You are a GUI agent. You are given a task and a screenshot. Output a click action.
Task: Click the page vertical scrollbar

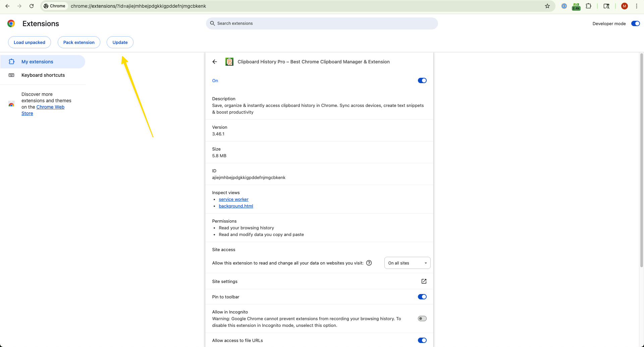point(641,160)
